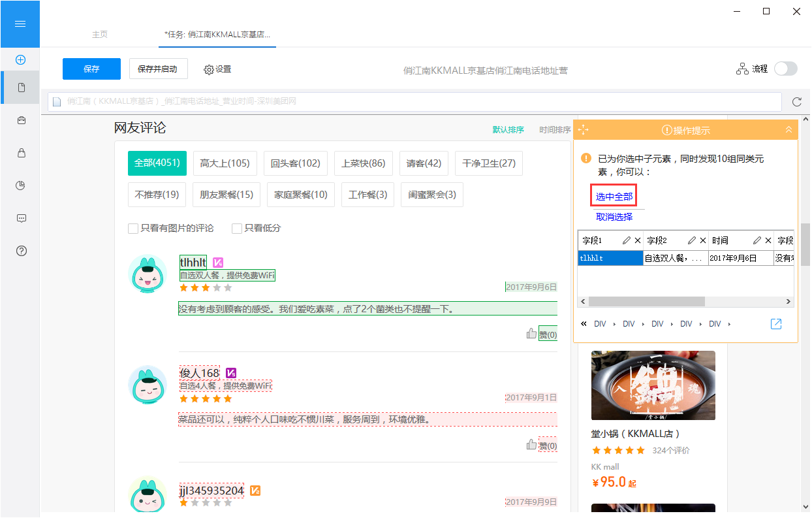Open the hamburger menu in the sidebar
This screenshot has height=518, width=812.
coord(20,24)
